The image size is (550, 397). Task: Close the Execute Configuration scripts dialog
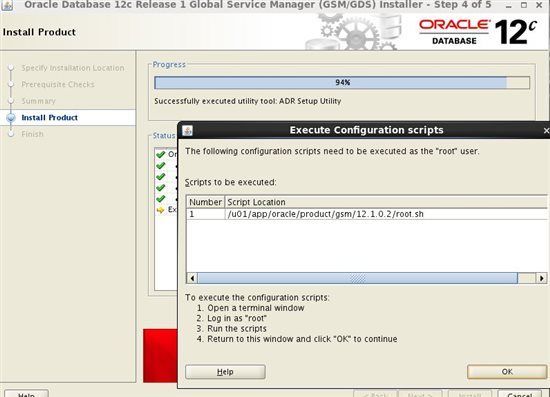546,130
